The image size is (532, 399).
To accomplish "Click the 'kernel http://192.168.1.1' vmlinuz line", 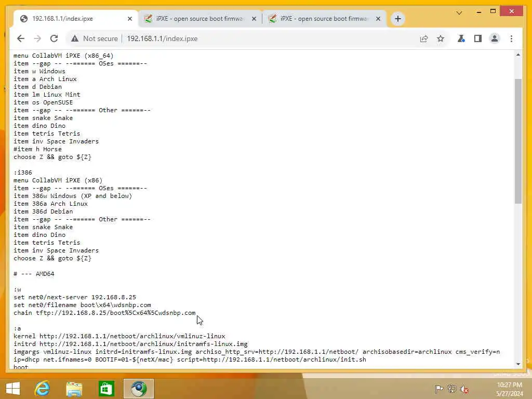I will (x=119, y=336).
